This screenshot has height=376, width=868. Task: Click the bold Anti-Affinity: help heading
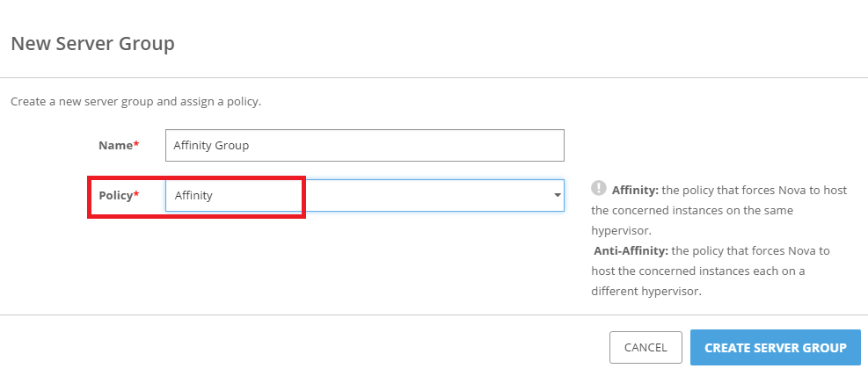pos(629,250)
